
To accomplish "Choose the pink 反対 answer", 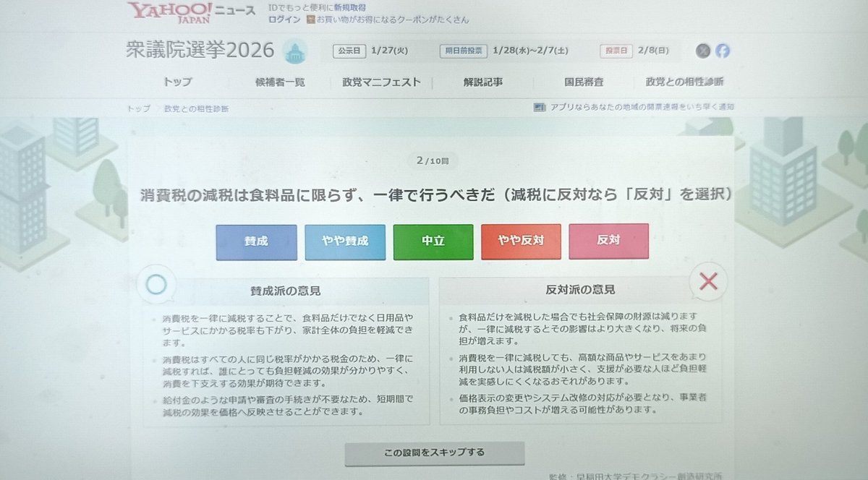I will coord(608,241).
